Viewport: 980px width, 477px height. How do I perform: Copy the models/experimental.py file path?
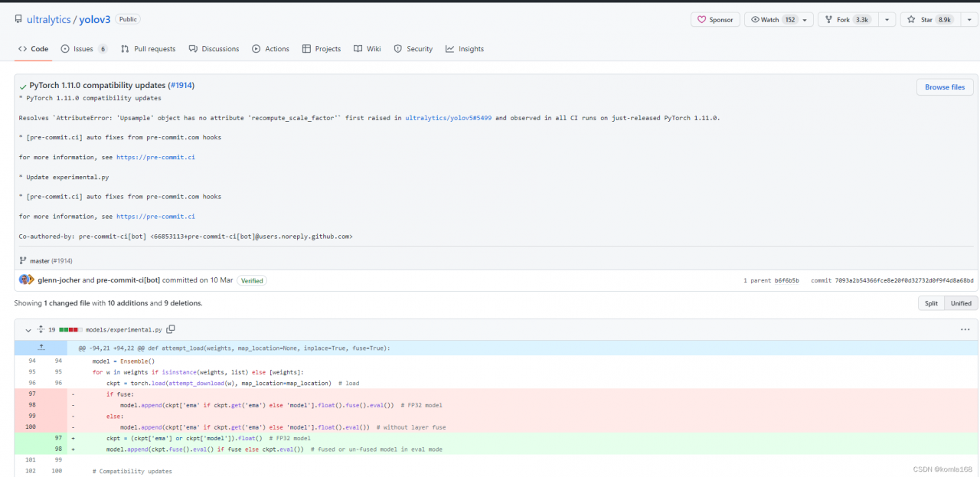(x=171, y=329)
